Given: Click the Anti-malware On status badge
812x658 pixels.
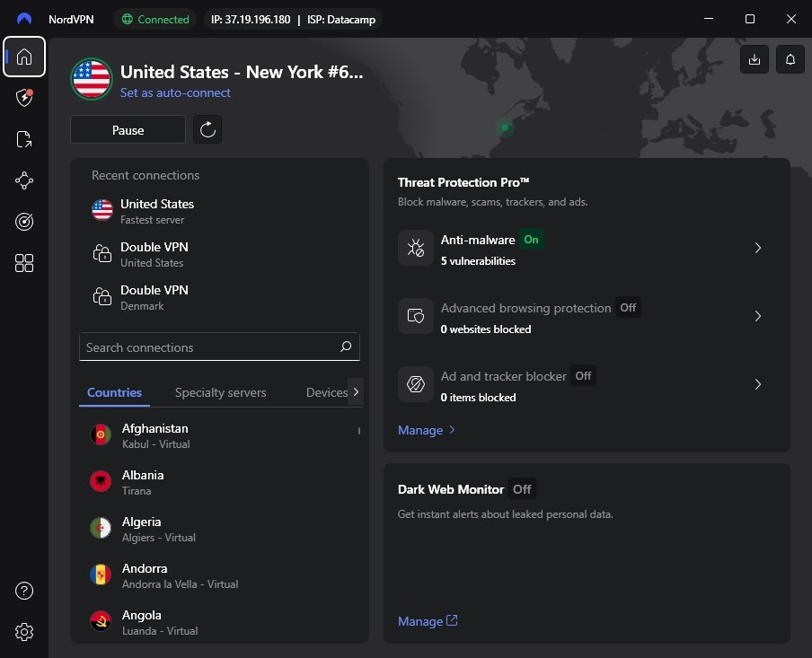Looking at the screenshot, I should click(532, 240).
